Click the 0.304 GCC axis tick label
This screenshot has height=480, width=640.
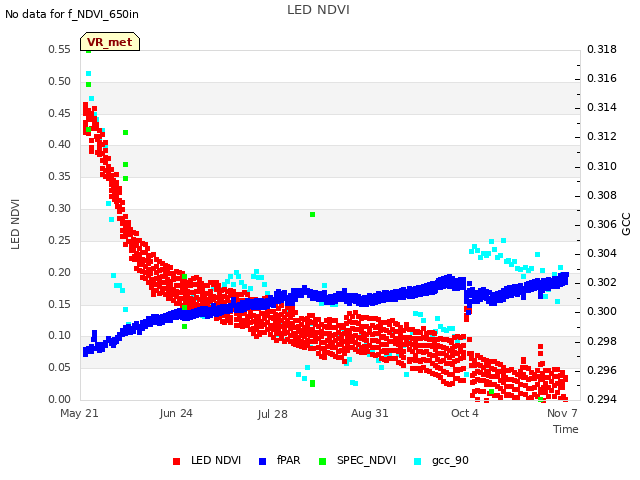pyautogui.click(x=602, y=253)
